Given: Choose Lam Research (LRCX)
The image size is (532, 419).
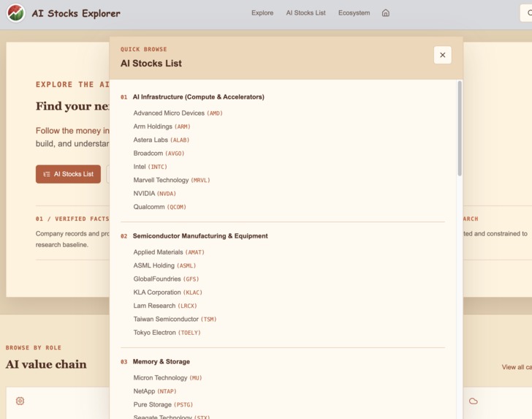Looking at the screenshot, I should click(165, 306).
